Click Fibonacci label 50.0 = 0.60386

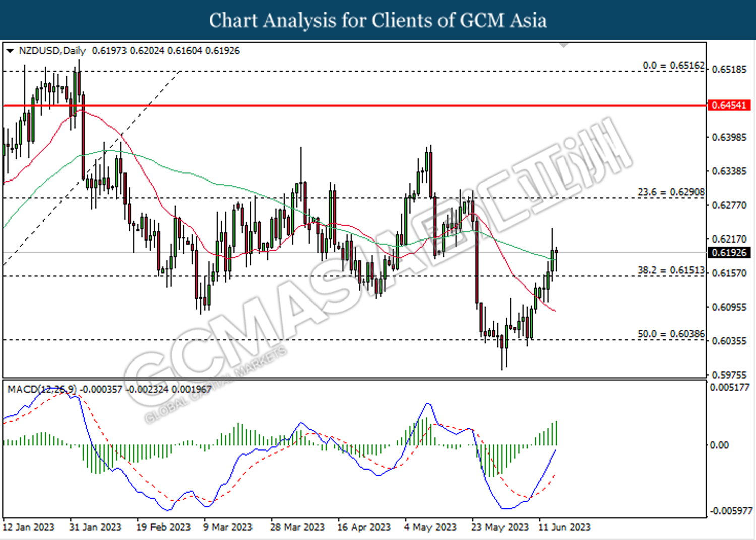pos(671,334)
